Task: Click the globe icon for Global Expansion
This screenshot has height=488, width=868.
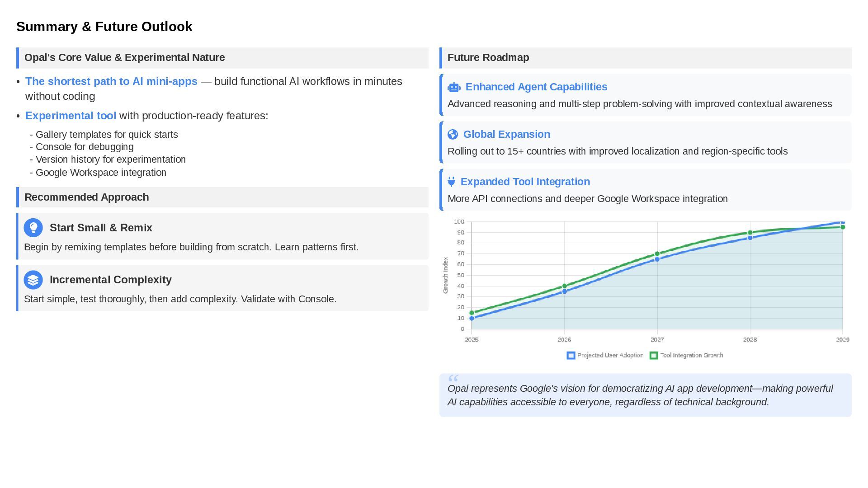Action: pyautogui.click(x=453, y=135)
